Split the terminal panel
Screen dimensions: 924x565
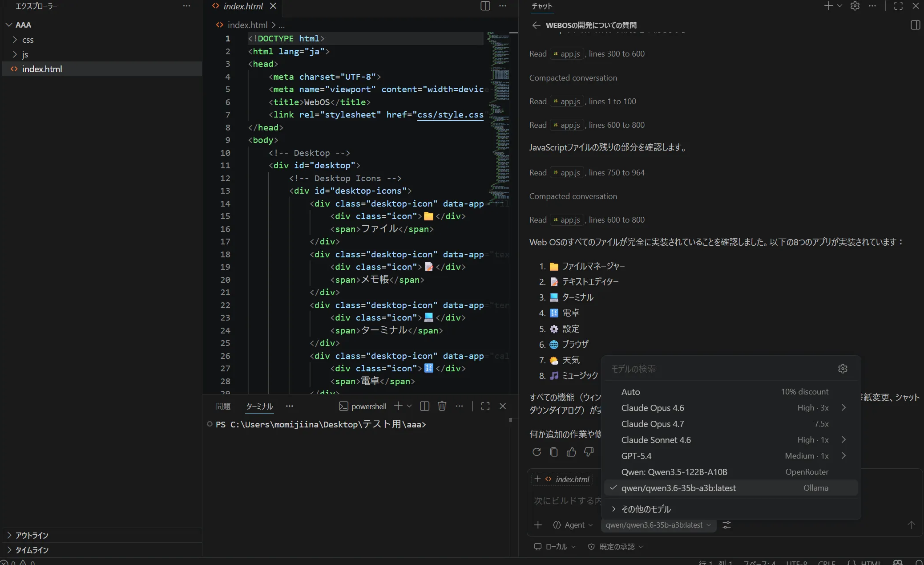click(x=424, y=406)
